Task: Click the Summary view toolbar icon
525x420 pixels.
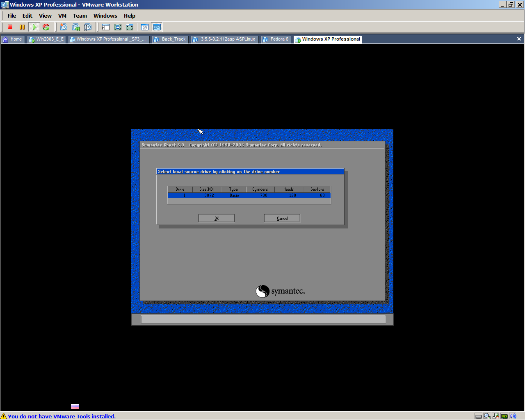Action: click(145, 27)
